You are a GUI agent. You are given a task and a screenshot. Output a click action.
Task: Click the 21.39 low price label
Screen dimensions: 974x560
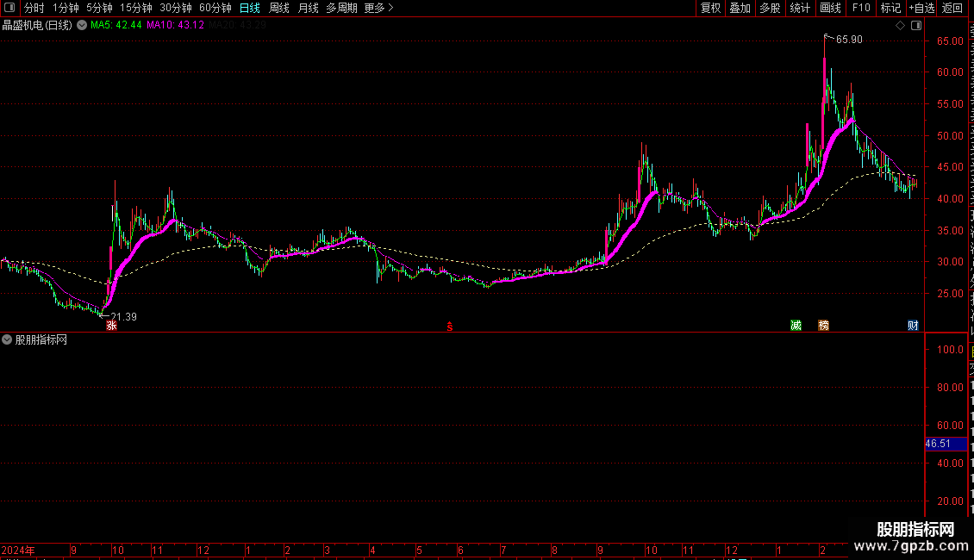click(123, 317)
